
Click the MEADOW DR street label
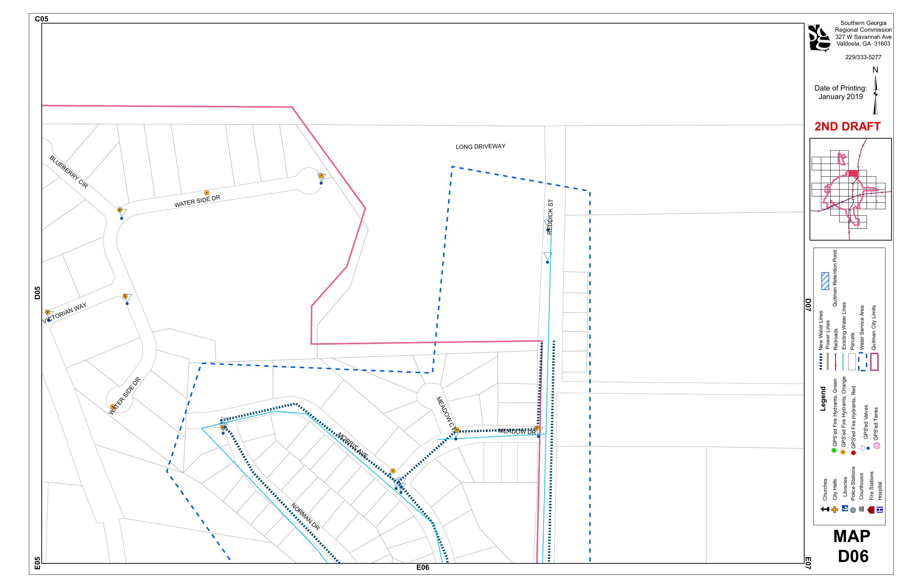pyautogui.click(x=517, y=432)
